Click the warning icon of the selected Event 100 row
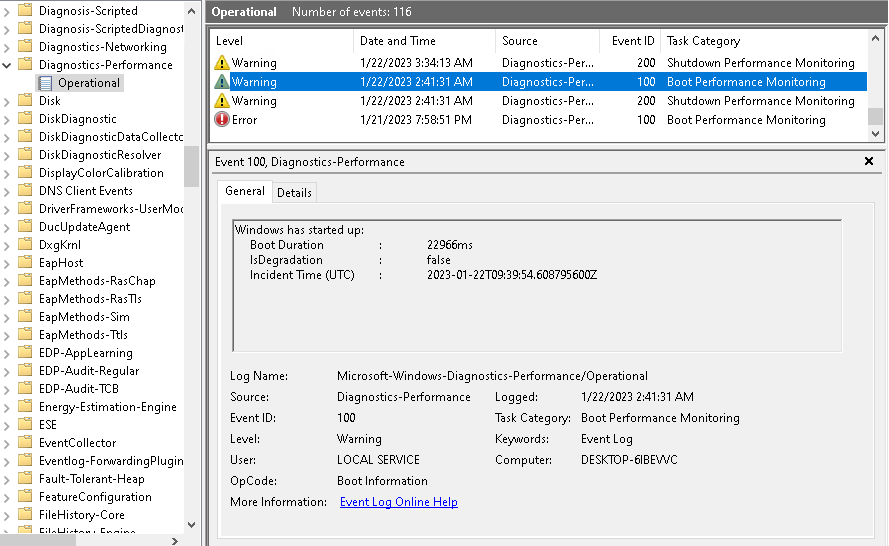The height and width of the screenshot is (546, 889). 222,82
